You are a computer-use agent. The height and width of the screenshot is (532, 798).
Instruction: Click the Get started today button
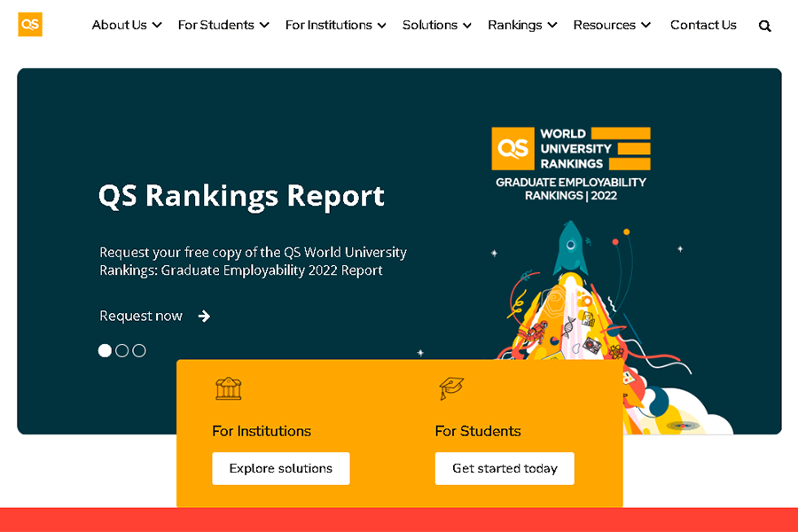click(x=505, y=468)
